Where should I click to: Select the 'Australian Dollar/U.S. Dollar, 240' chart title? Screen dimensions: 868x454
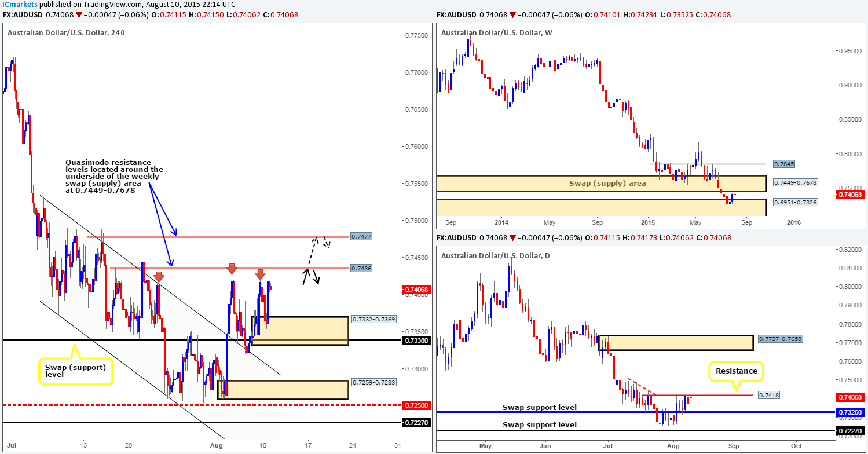pyautogui.click(x=66, y=32)
